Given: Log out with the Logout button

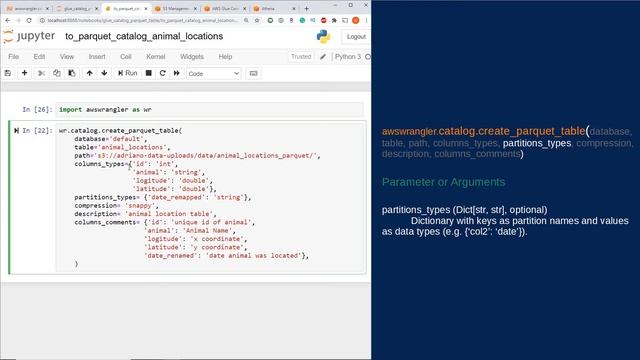Looking at the screenshot, I should click(x=356, y=37).
